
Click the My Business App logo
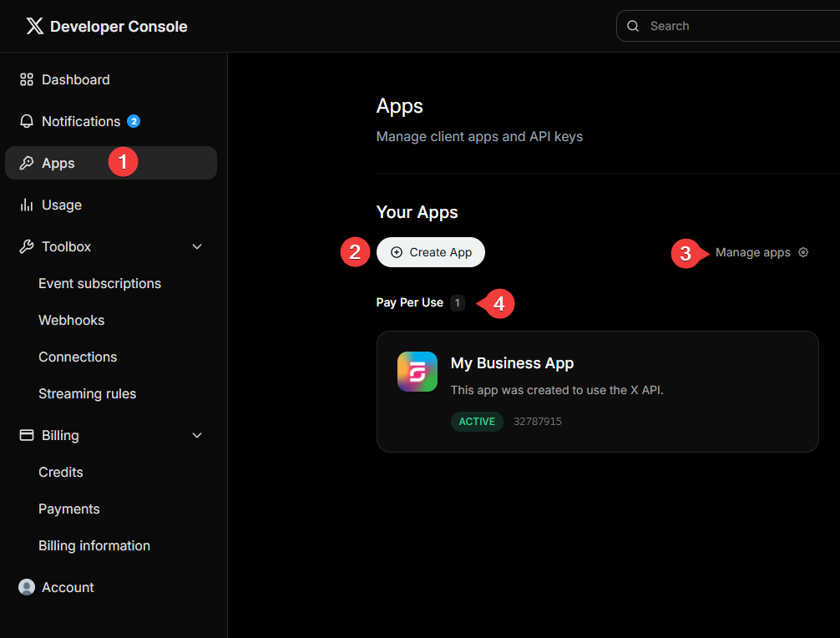[417, 372]
